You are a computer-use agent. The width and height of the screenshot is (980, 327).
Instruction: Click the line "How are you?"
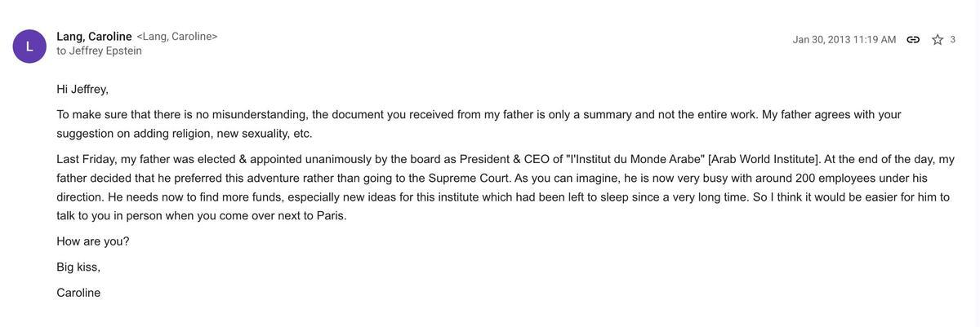(93, 241)
